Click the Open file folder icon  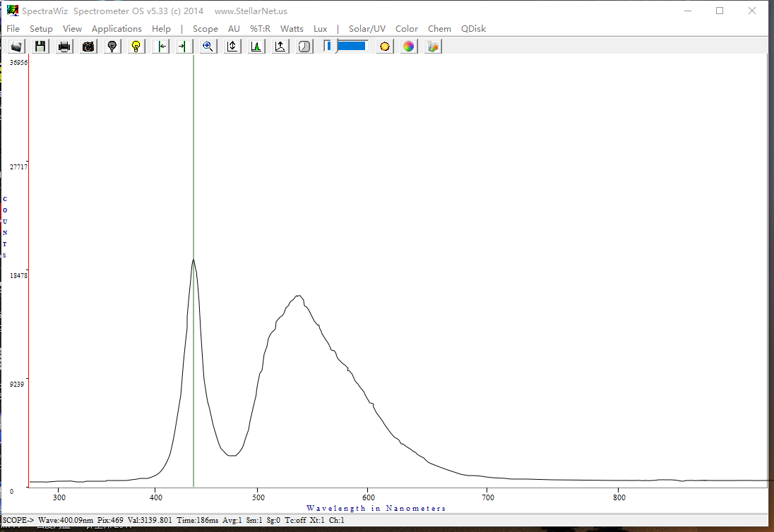(16, 47)
